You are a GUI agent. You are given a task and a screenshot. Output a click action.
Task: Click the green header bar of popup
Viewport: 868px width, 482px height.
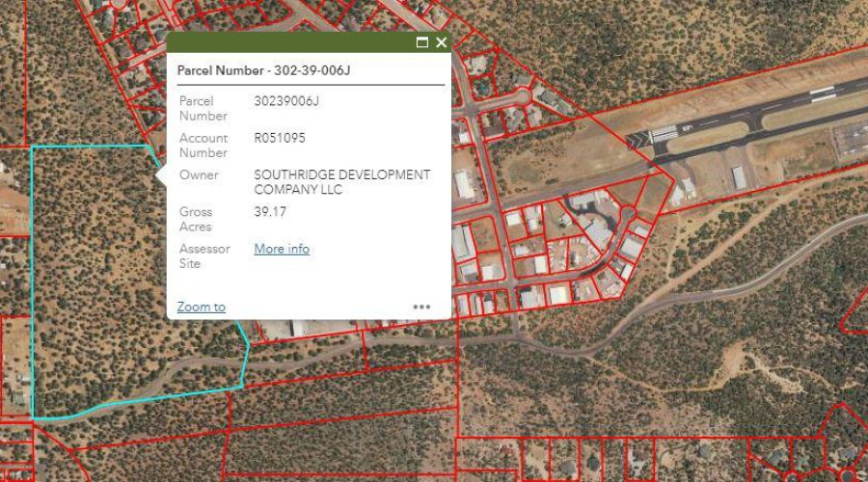pos(289,42)
